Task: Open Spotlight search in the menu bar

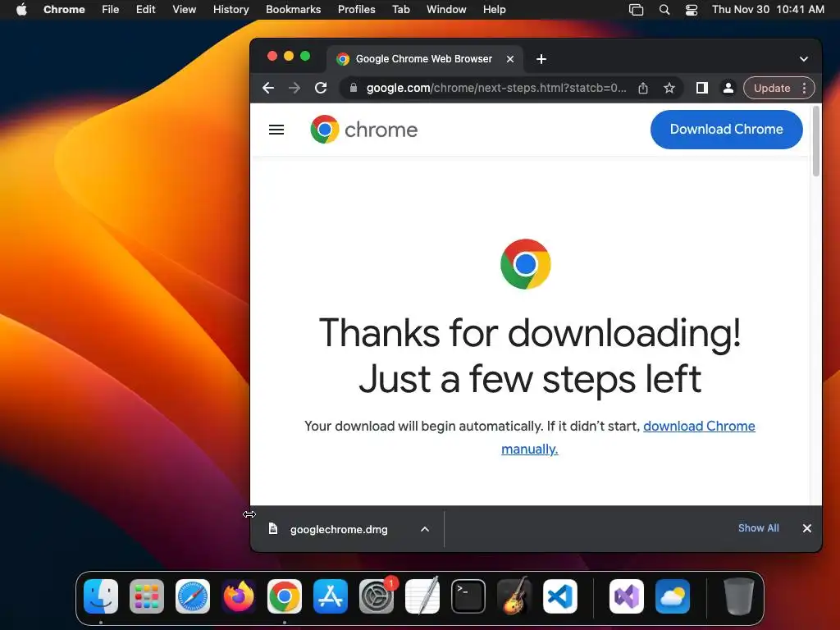Action: click(664, 10)
